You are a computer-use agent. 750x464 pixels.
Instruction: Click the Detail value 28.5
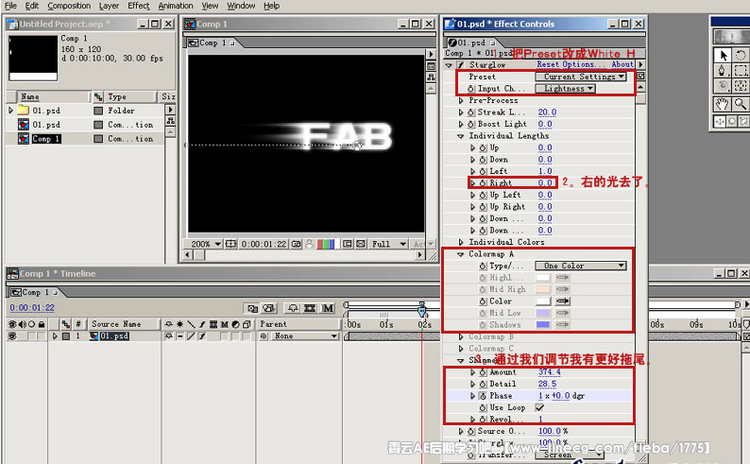tap(547, 384)
